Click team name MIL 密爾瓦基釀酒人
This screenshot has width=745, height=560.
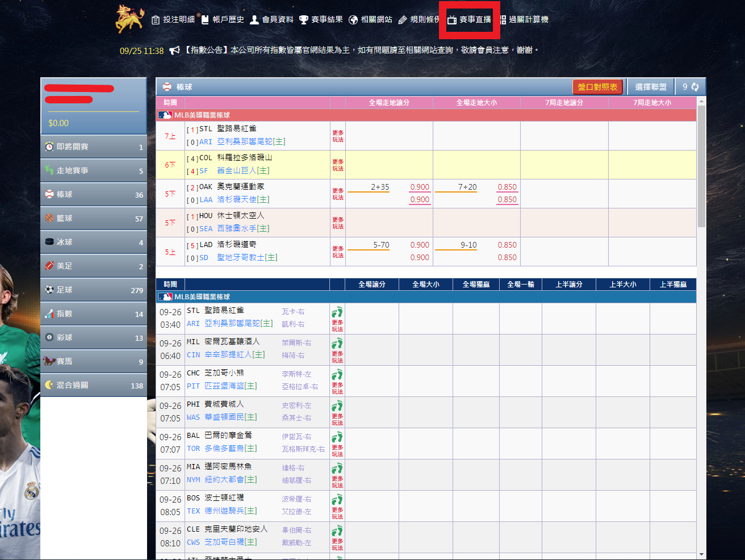[x=223, y=341]
